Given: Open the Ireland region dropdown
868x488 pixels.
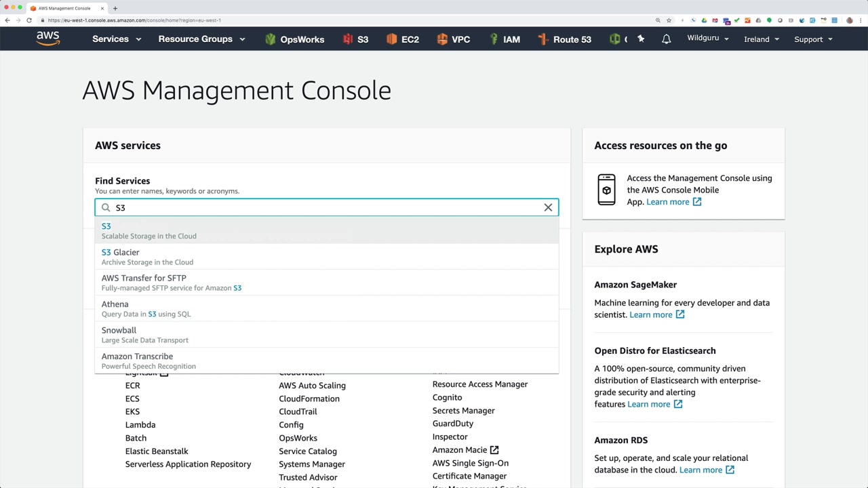Looking at the screenshot, I should point(761,39).
